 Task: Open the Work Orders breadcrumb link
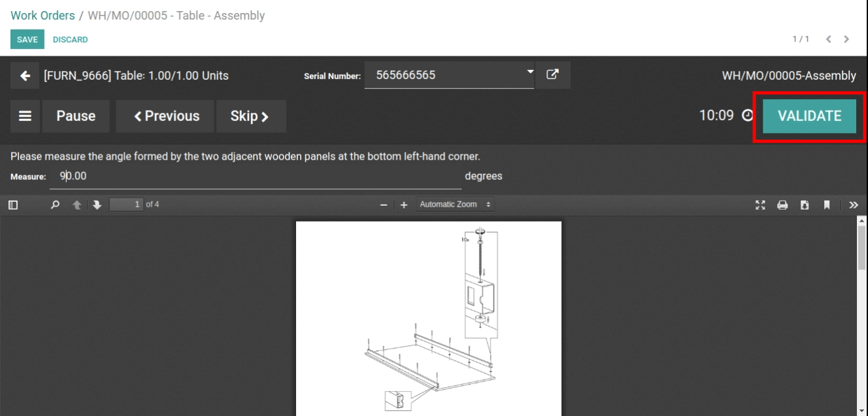tap(42, 15)
